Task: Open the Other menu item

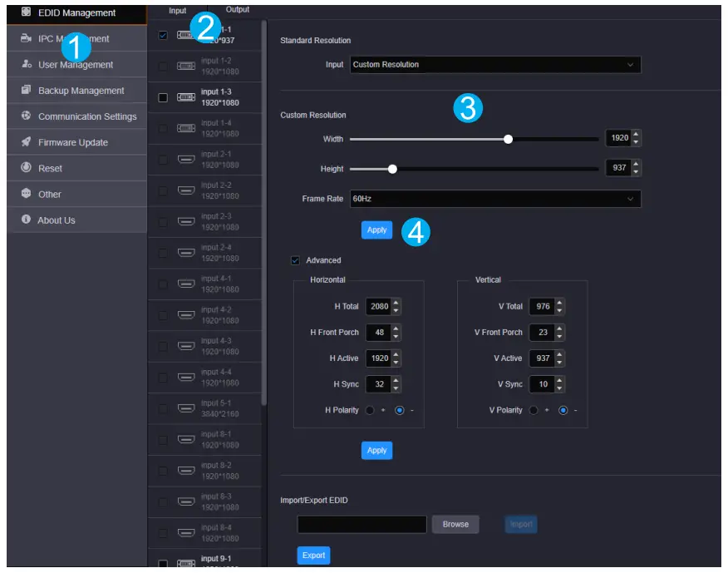Action: click(76, 195)
